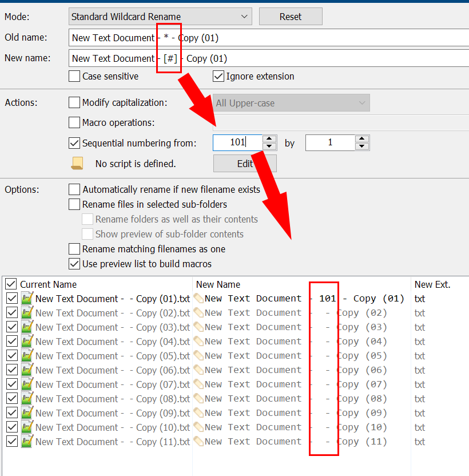Viewport: 469px width, 476px height.
Task: Enable Rename files in selected sub-folders
Action: [x=74, y=204]
